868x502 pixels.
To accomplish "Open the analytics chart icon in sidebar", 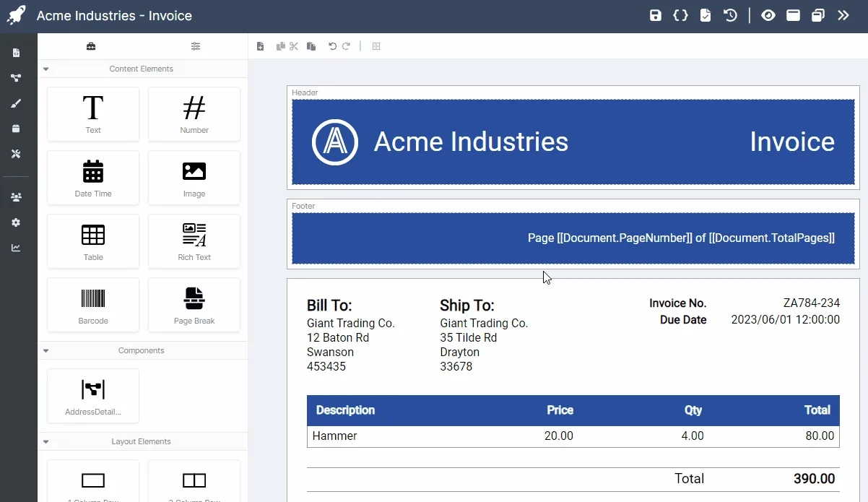I will [16, 248].
